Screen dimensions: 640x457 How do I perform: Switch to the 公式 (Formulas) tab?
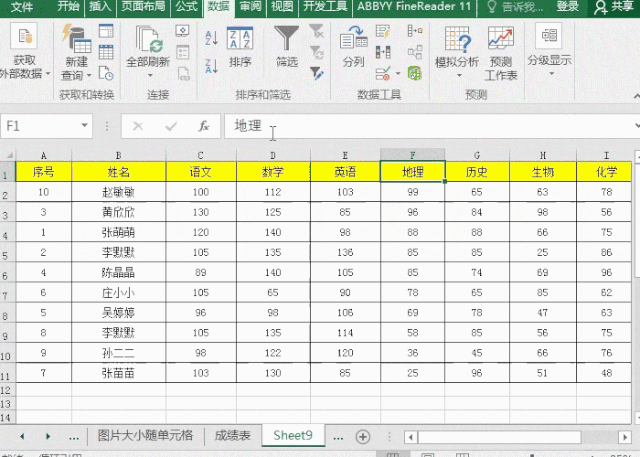click(x=186, y=7)
